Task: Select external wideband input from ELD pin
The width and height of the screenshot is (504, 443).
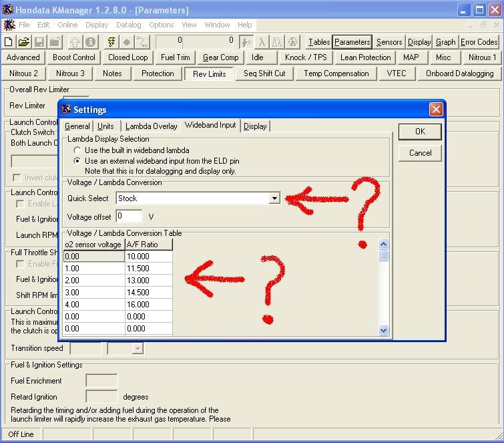Action: tap(78, 161)
